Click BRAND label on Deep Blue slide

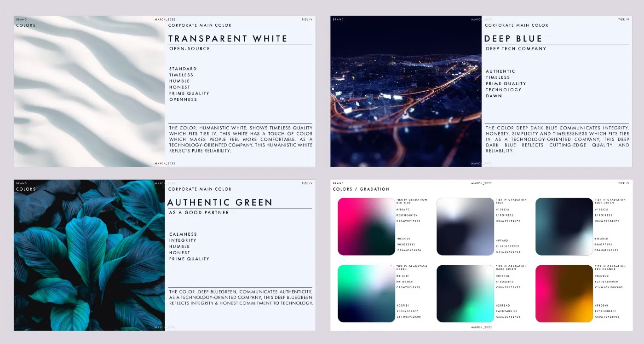click(x=338, y=20)
